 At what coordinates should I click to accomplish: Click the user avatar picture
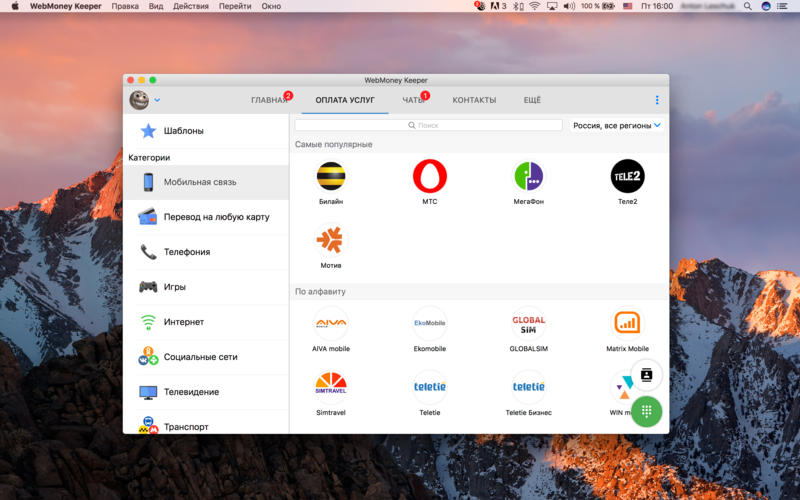(139, 100)
